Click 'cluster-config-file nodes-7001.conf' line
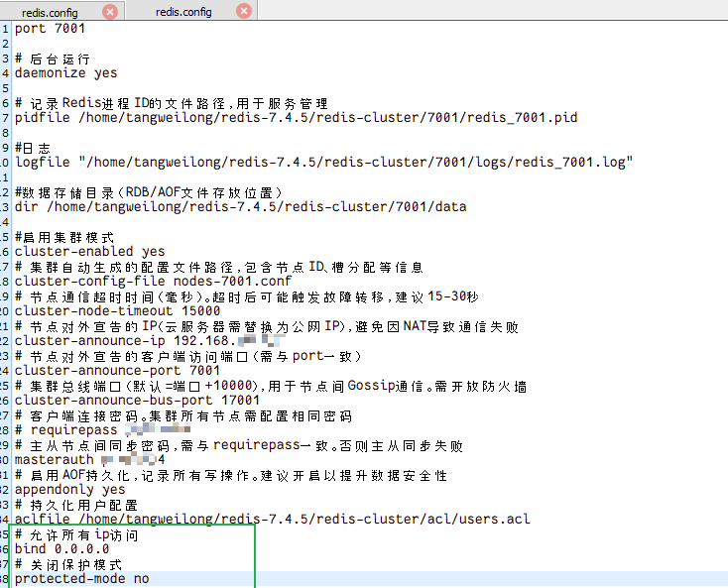The width and height of the screenshot is (728, 588). [x=153, y=281]
